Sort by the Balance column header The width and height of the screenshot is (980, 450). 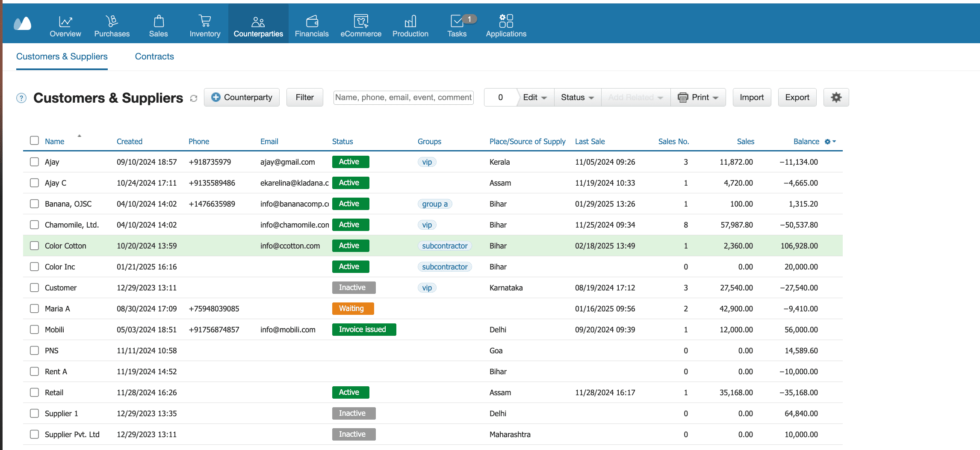806,142
